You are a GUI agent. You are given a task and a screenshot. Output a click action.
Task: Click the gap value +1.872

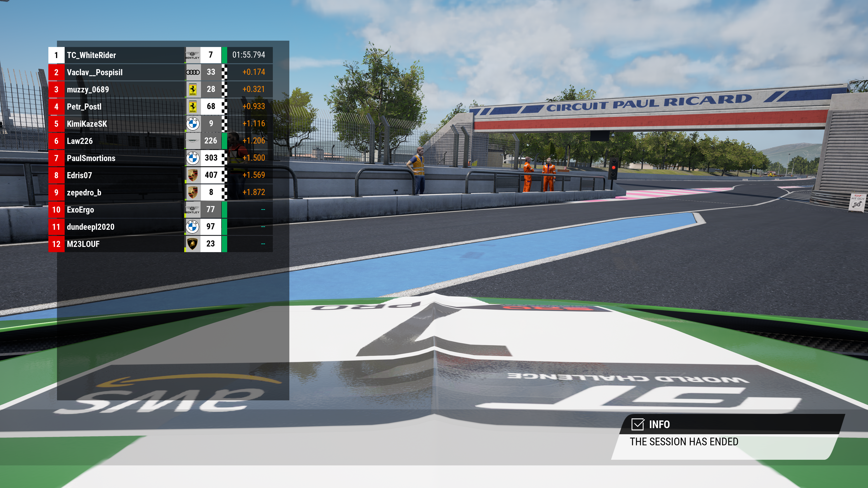[x=254, y=192]
